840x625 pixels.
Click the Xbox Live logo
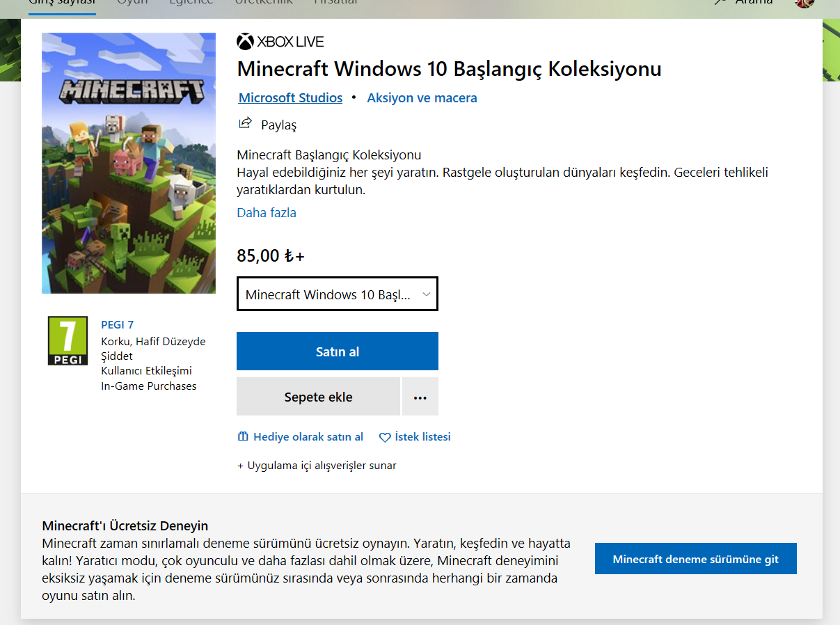click(x=245, y=42)
